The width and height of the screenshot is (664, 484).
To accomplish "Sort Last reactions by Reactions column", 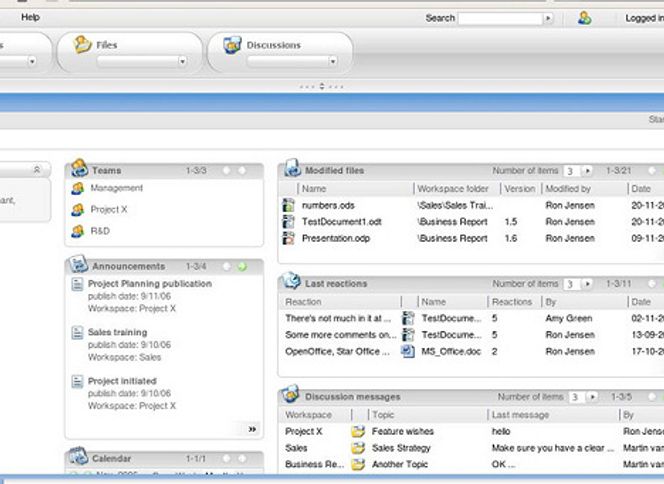I will click(512, 302).
